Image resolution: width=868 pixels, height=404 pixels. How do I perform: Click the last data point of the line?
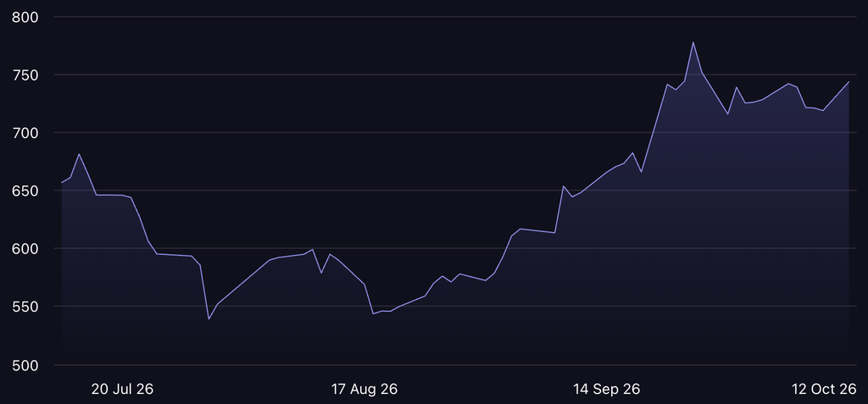[x=849, y=82]
